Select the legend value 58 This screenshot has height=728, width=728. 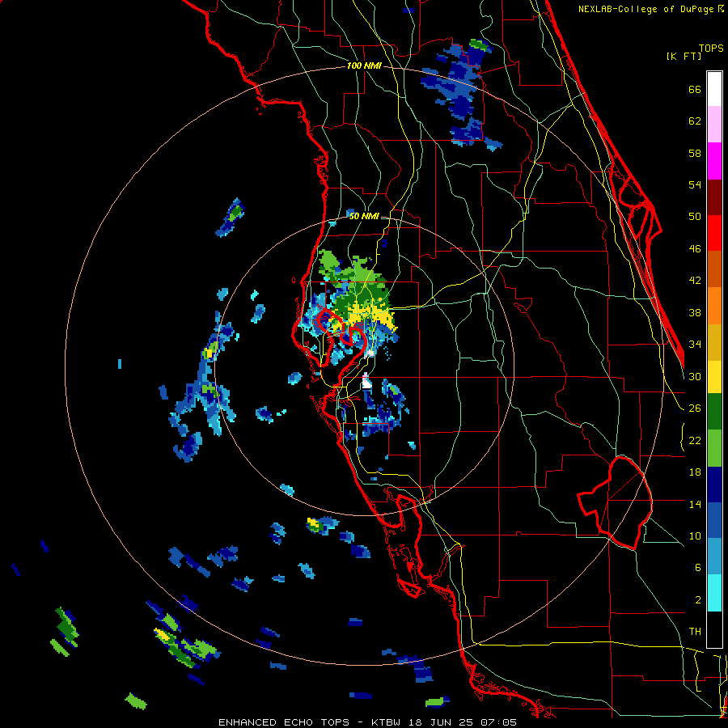coord(695,153)
